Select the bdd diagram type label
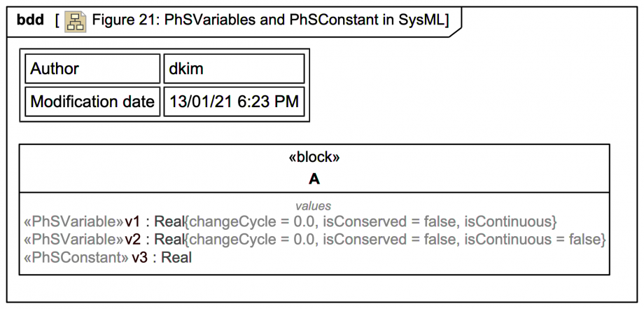 30,20
